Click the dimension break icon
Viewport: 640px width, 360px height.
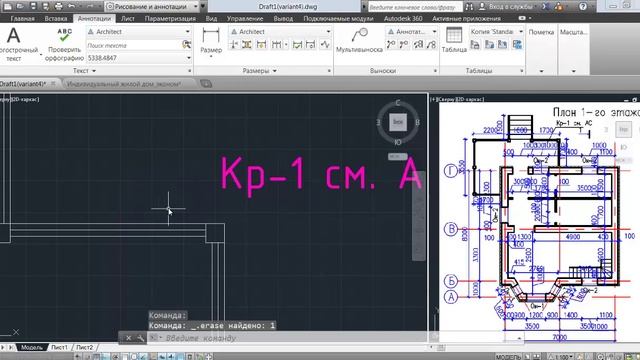(x=234, y=44)
